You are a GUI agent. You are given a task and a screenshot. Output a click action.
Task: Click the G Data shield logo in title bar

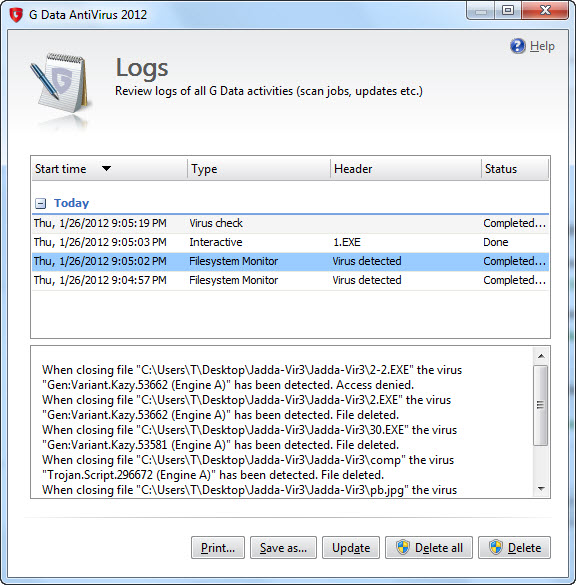pyautogui.click(x=16, y=15)
